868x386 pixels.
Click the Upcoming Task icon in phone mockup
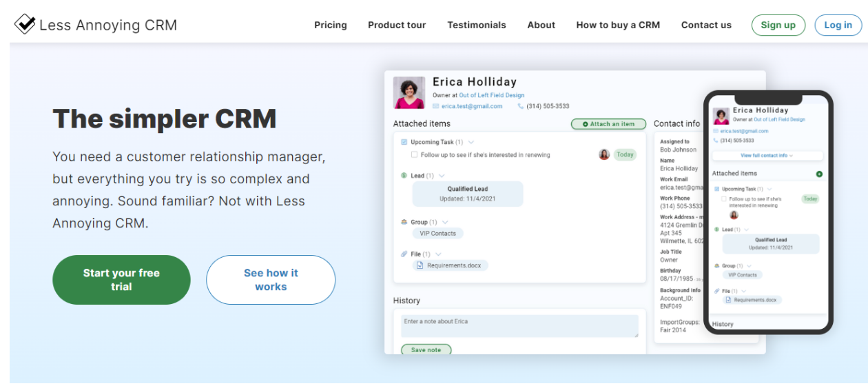tap(717, 189)
